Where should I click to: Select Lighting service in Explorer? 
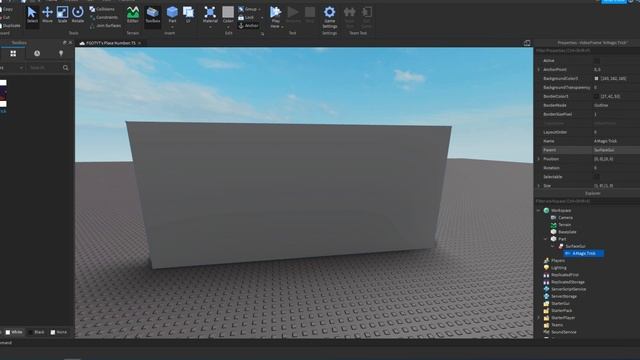pyautogui.click(x=555, y=268)
